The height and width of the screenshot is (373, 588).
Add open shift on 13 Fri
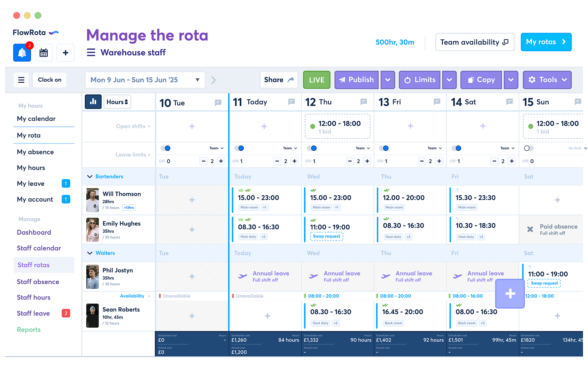pyautogui.click(x=410, y=126)
